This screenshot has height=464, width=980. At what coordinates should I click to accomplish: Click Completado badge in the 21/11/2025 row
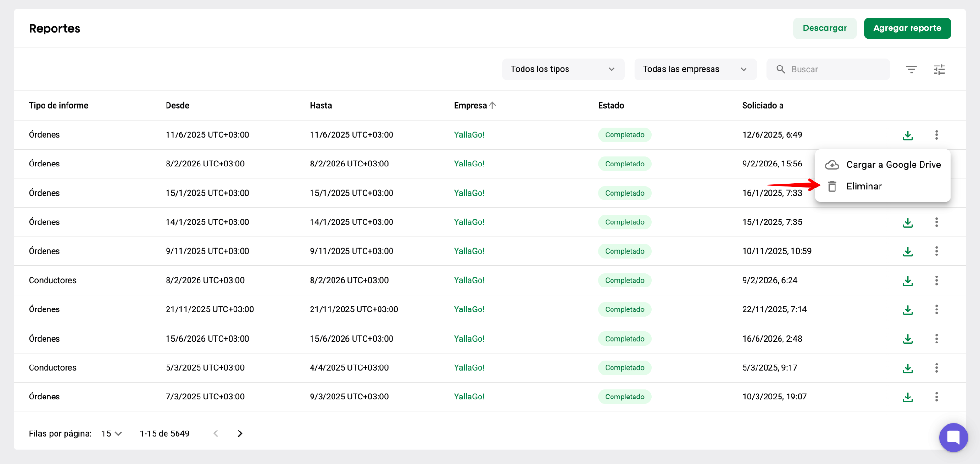click(x=624, y=309)
